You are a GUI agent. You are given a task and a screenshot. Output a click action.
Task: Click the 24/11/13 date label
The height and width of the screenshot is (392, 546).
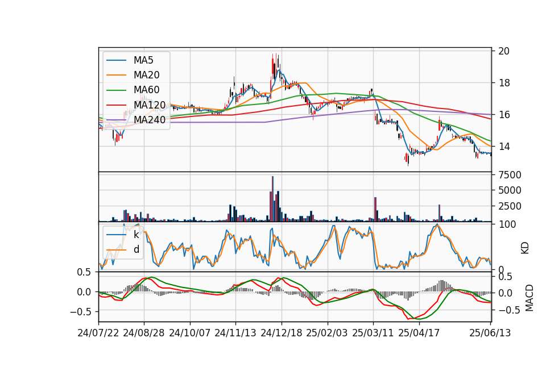coord(235,333)
